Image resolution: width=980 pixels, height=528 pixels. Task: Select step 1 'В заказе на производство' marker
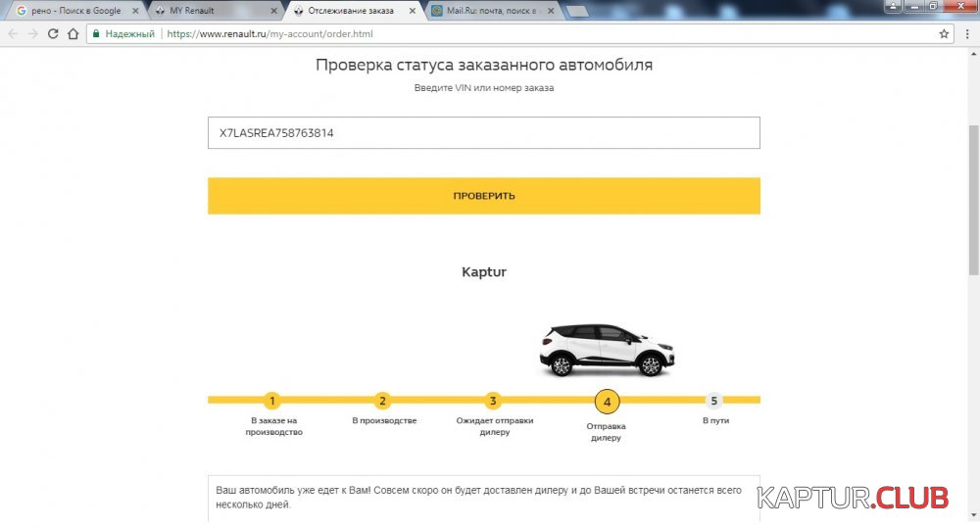point(272,401)
